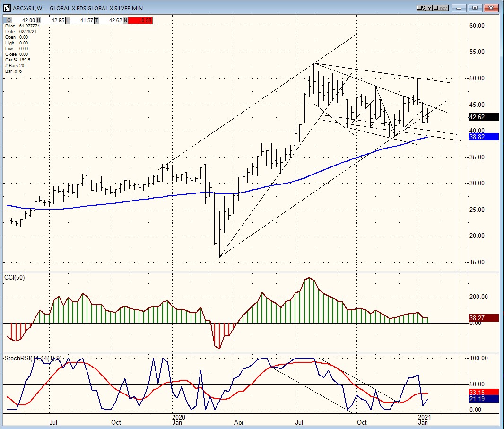
Task: Select the red 33.15 StochRSI value tag
Action: pos(483,392)
